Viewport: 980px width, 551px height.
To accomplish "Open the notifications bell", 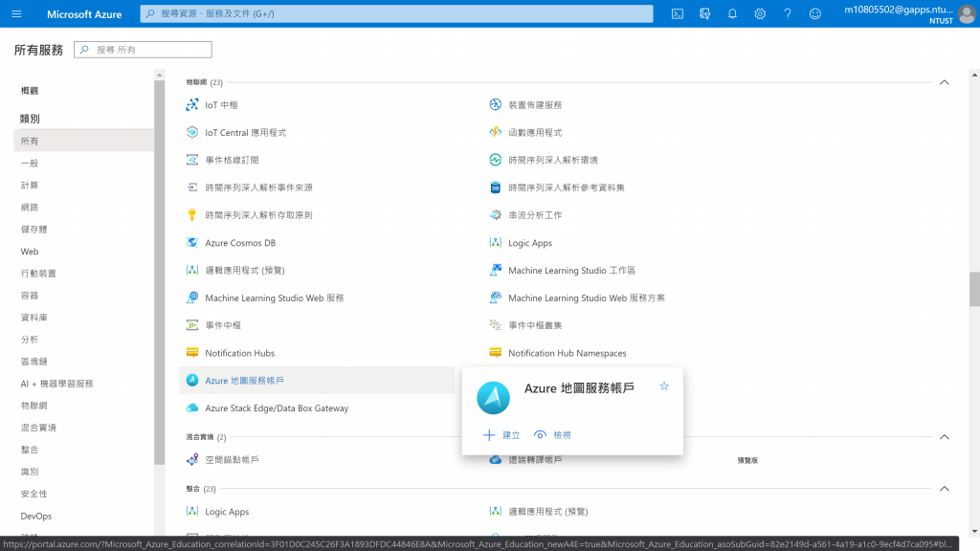I will [x=732, y=13].
